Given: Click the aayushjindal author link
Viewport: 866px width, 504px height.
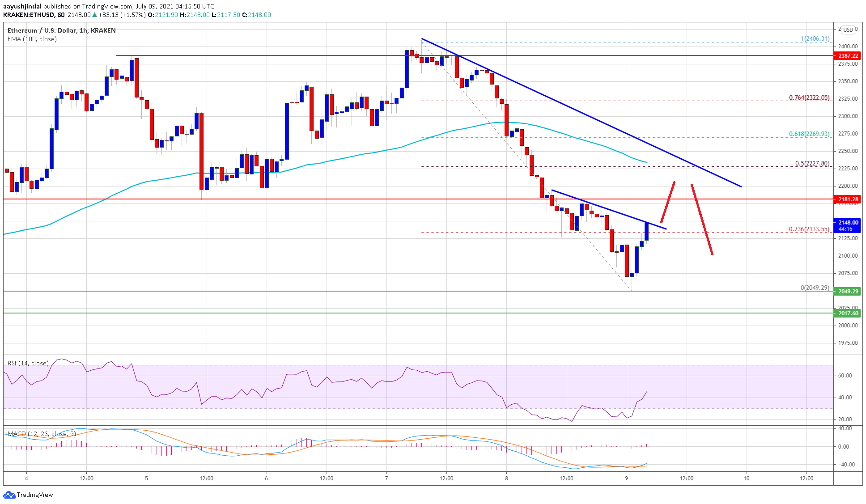Looking at the screenshot, I should (x=22, y=6).
